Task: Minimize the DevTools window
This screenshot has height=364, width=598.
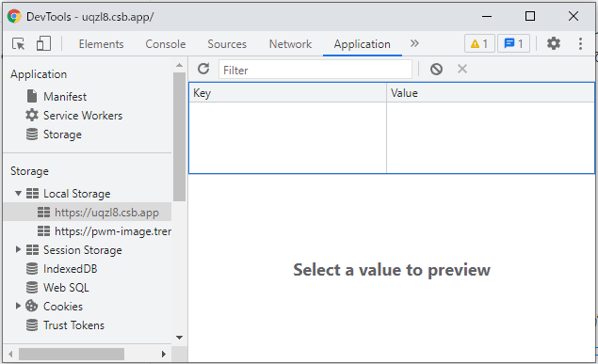Action: coord(487,16)
